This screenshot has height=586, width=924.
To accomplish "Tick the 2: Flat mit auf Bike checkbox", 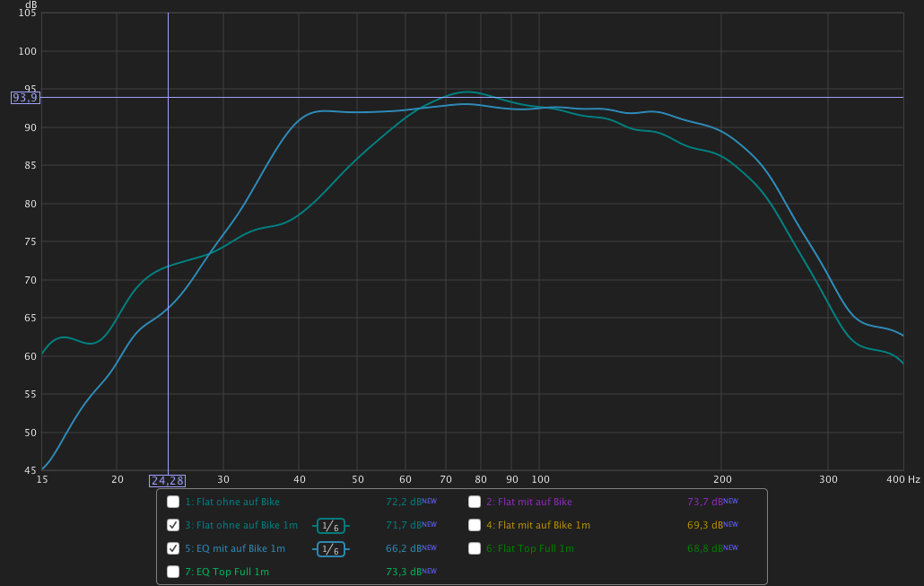I will pyautogui.click(x=475, y=503).
